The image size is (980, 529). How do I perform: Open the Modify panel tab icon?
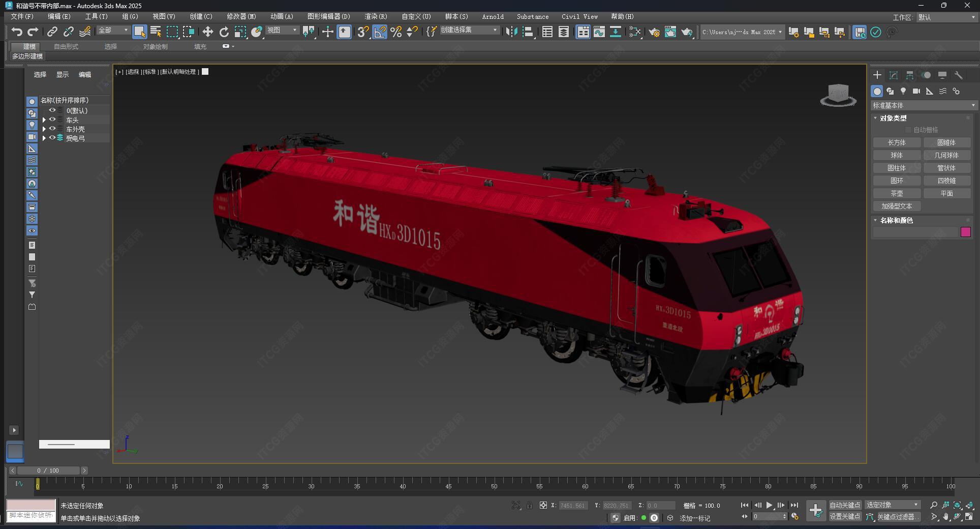pos(893,75)
